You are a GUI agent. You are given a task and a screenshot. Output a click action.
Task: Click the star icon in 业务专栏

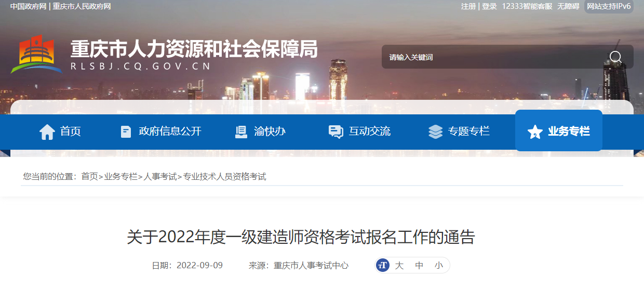point(534,132)
